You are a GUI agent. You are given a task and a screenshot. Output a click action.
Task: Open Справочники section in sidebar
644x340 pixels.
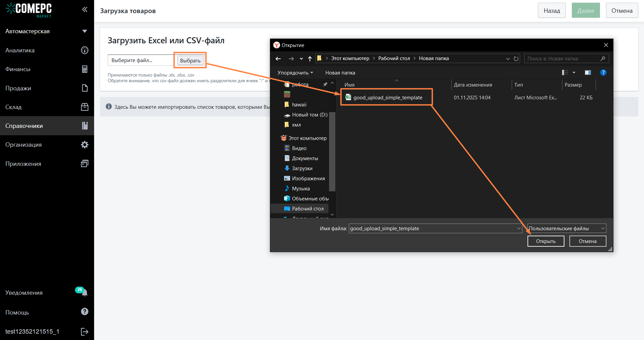[x=47, y=126]
